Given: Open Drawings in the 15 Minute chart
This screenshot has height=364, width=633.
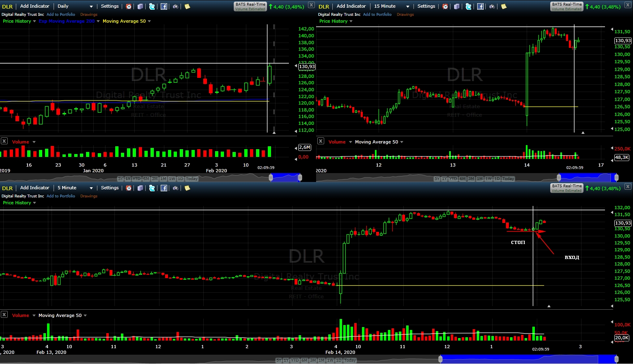Looking at the screenshot, I should coord(405,15).
